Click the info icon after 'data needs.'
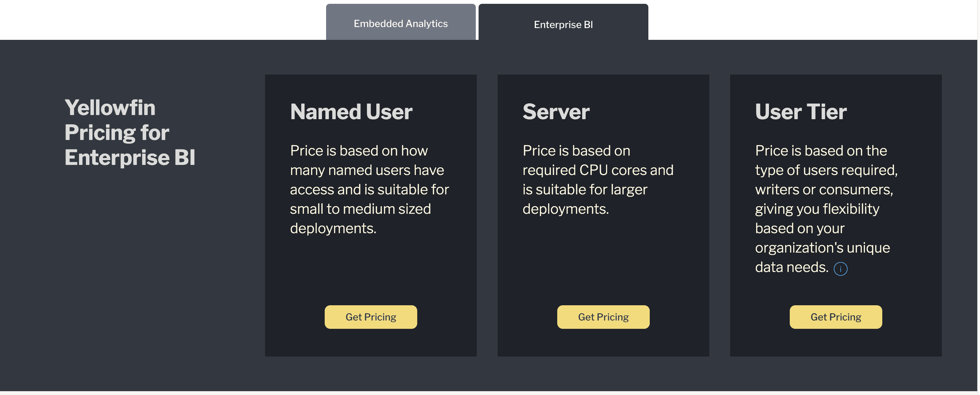 pos(840,269)
